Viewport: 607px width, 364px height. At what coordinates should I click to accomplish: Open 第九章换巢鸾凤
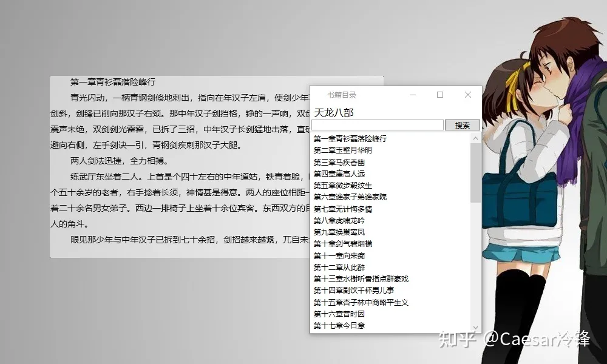tap(339, 232)
